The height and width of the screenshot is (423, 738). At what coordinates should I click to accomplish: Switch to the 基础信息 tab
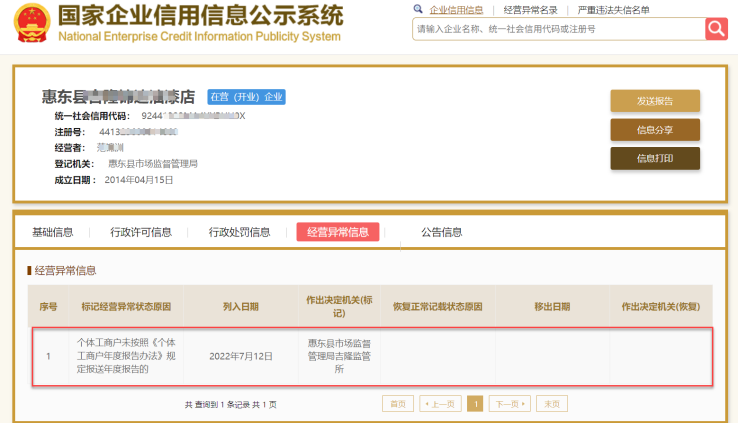53,232
